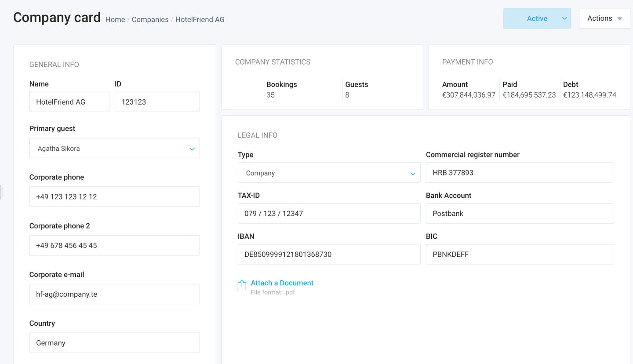Go to Companies breadcrumb
The height and width of the screenshot is (364, 633).
click(x=150, y=19)
